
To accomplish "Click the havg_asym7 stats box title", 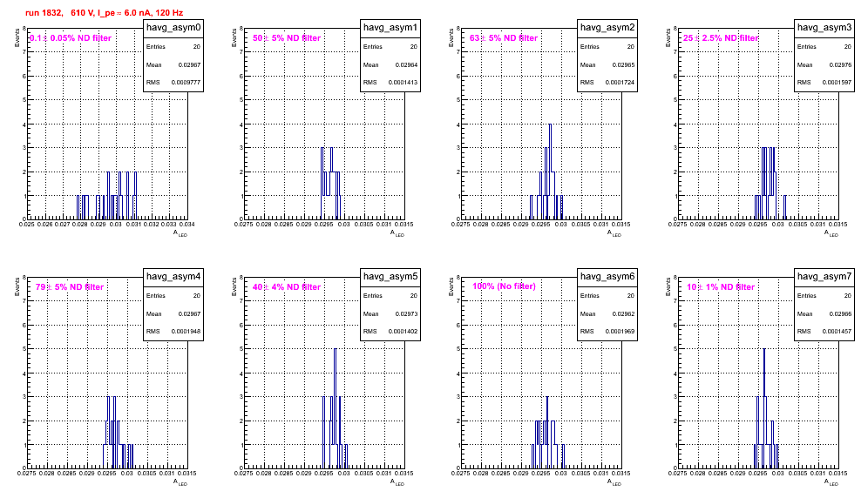I will tap(824, 277).
